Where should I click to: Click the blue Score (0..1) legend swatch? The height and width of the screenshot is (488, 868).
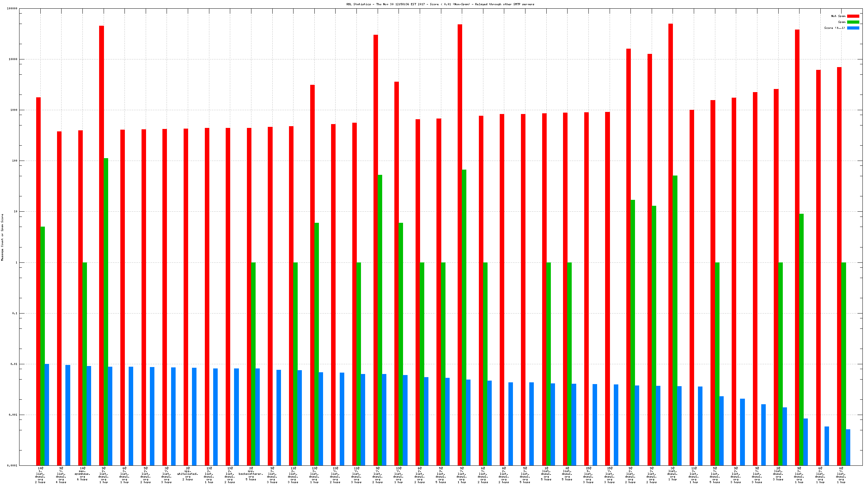tap(853, 28)
